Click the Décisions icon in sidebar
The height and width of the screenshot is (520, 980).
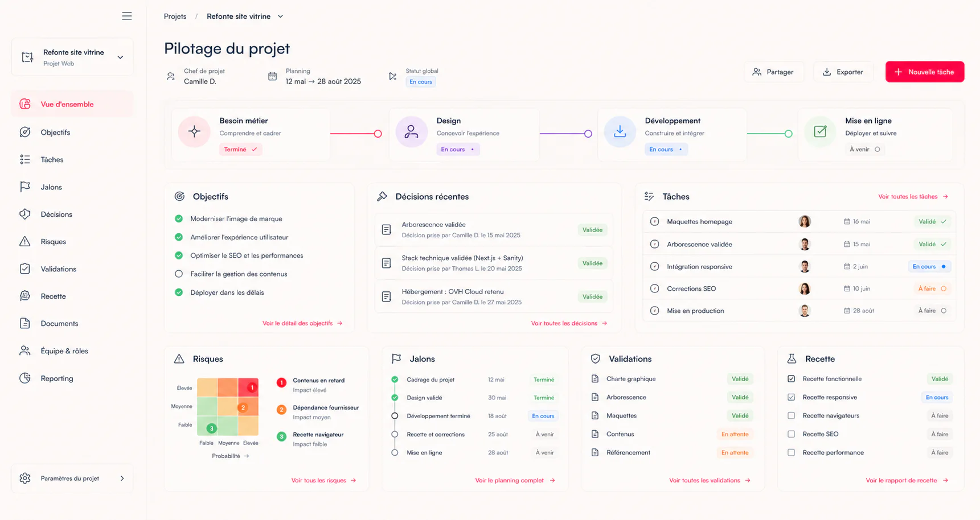point(25,214)
